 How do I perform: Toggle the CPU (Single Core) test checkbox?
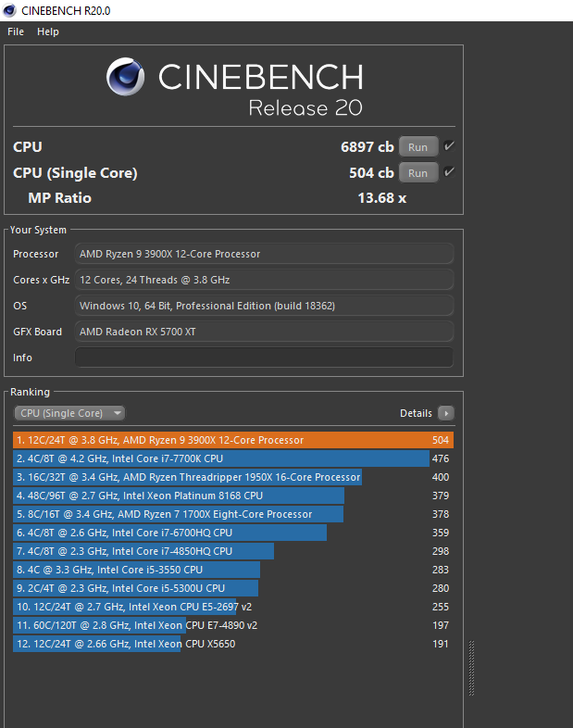(x=449, y=172)
